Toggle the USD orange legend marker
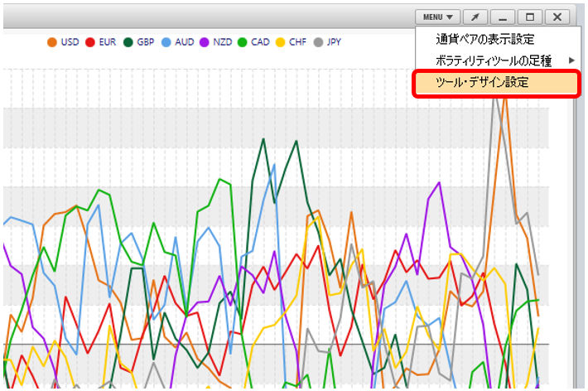This screenshot has height=391, width=588. tap(52, 42)
